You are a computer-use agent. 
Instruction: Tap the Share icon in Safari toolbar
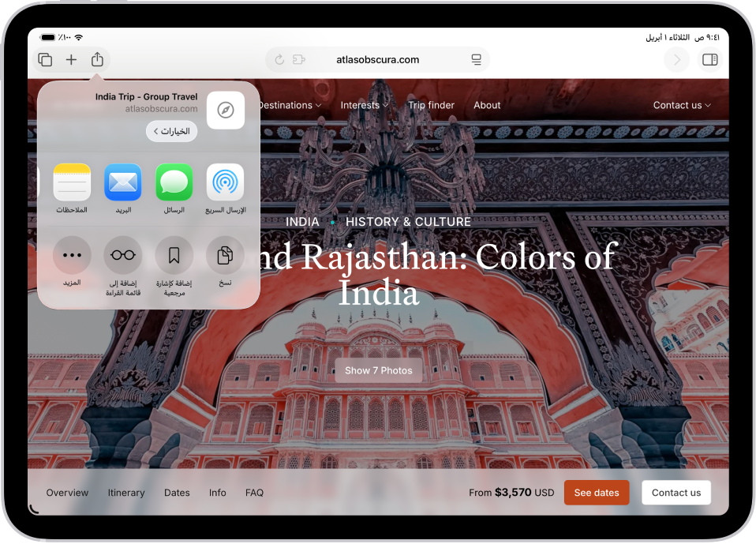point(97,59)
